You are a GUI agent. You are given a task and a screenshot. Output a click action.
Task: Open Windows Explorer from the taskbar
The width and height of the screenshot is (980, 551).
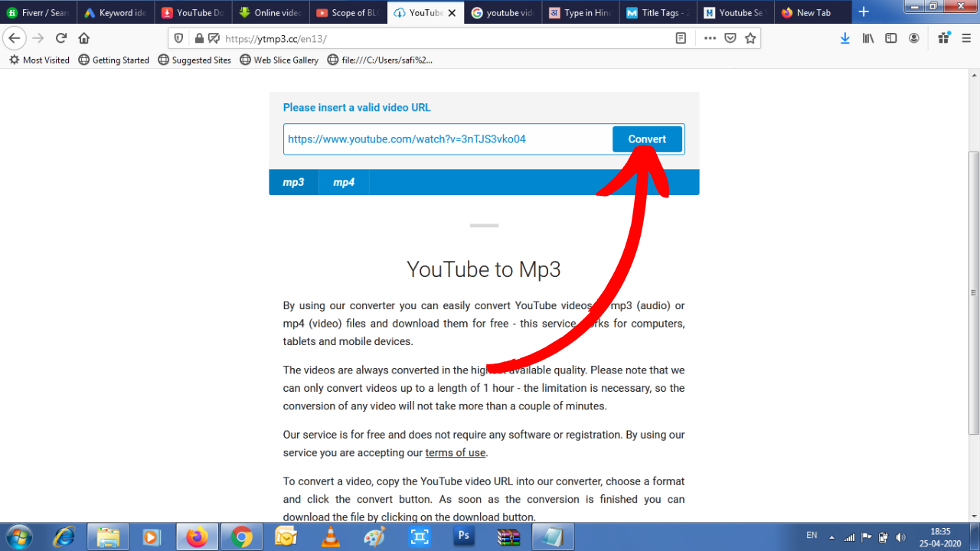coord(108,537)
